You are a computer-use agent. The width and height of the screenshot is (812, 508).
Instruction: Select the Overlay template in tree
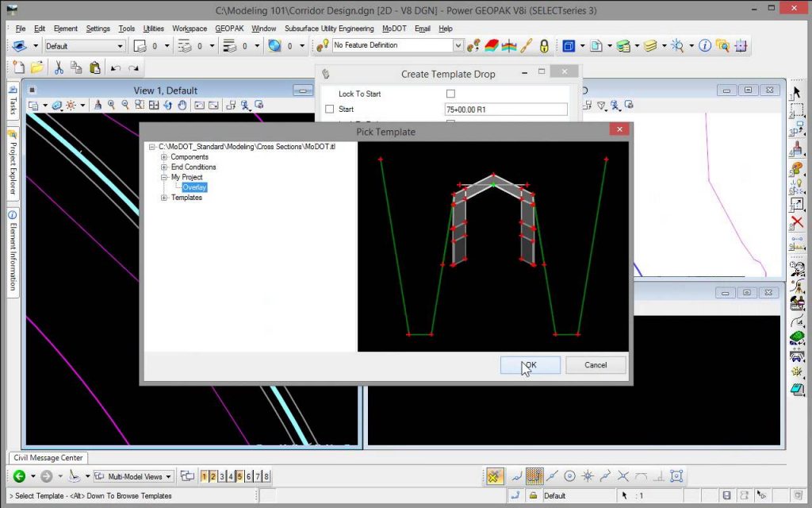(195, 187)
